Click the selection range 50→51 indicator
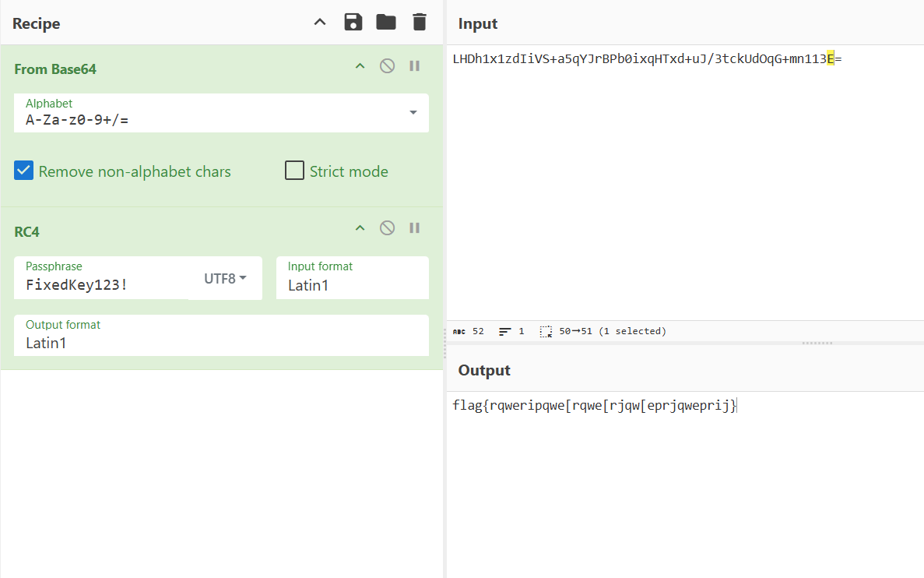The height and width of the screenshot is (578, 924). [x=603, y=332]
